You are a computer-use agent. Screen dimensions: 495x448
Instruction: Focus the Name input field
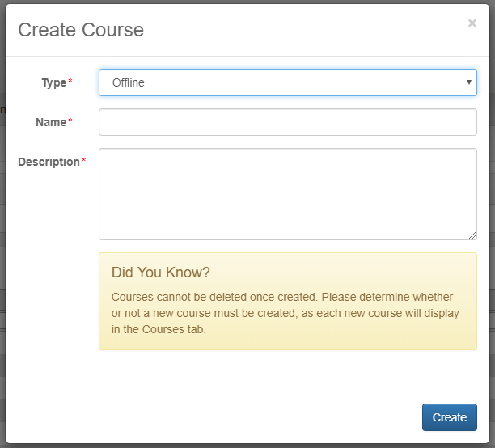288,122
